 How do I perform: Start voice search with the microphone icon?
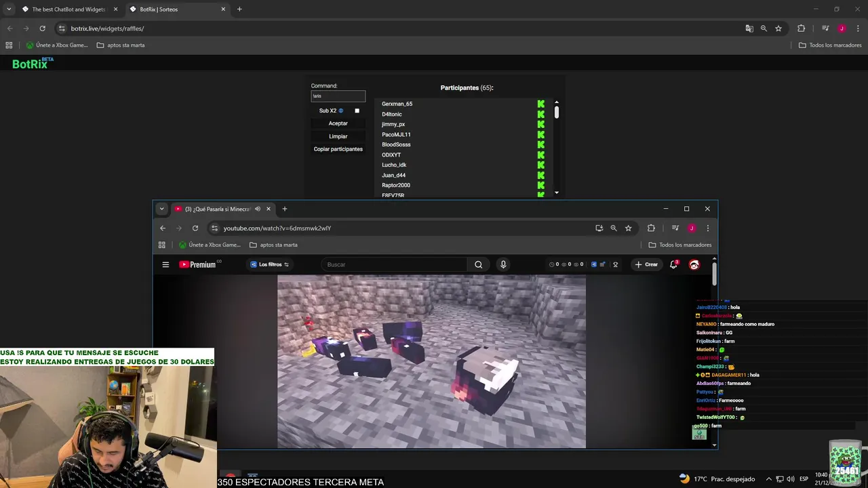pos(503,264)
